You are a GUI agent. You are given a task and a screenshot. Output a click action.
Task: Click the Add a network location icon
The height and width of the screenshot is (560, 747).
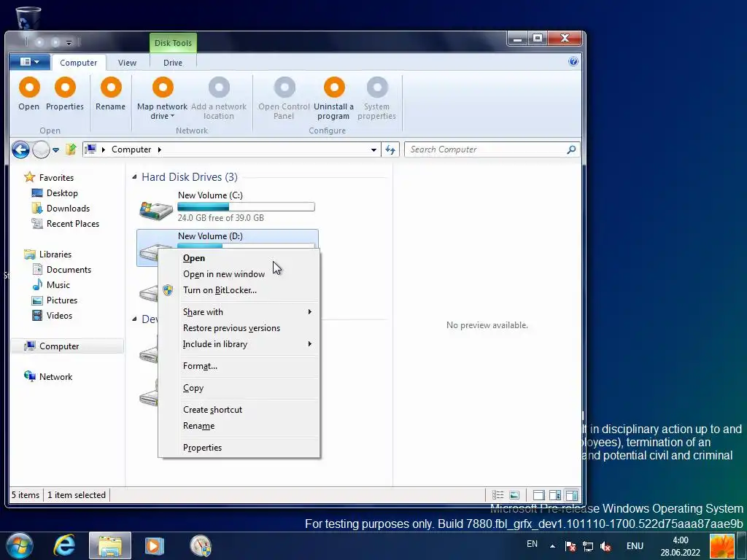coord(219,87)
